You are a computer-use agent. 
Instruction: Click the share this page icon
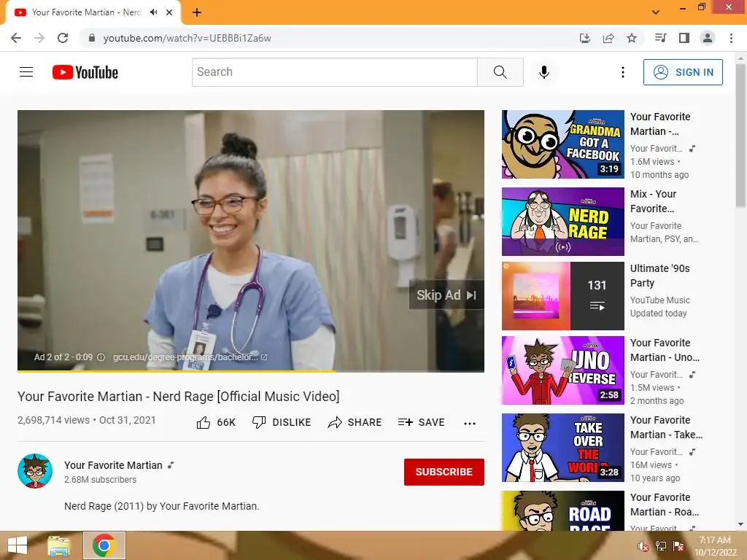click(608, 38)
